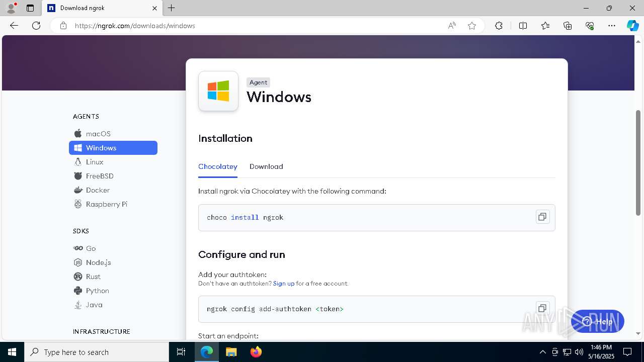The width and height of the screenshot is (644, 362).
Task: Click the choco install ngrok code text
Action: point(245,218)
